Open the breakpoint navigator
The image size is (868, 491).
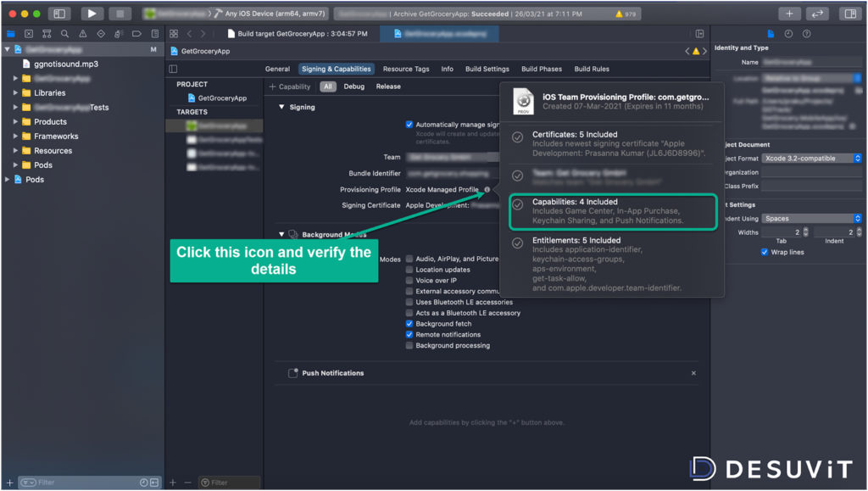[136, 34]
